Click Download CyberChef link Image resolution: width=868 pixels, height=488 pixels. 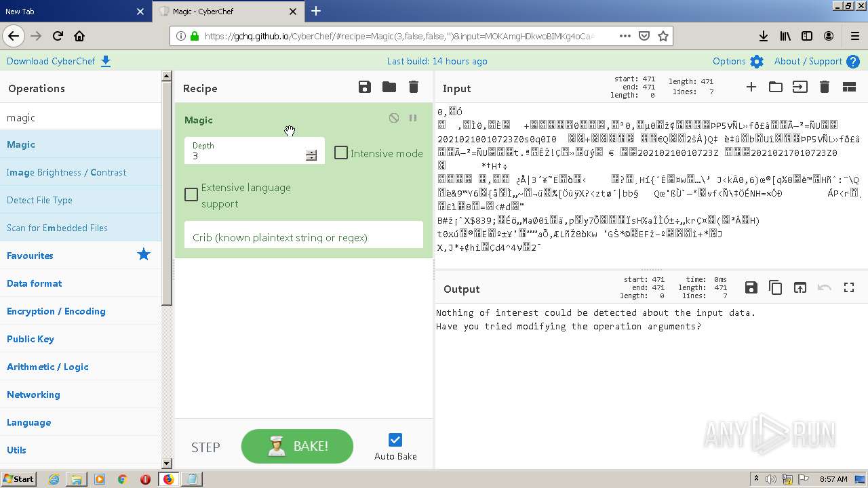[x=58, y=61]
